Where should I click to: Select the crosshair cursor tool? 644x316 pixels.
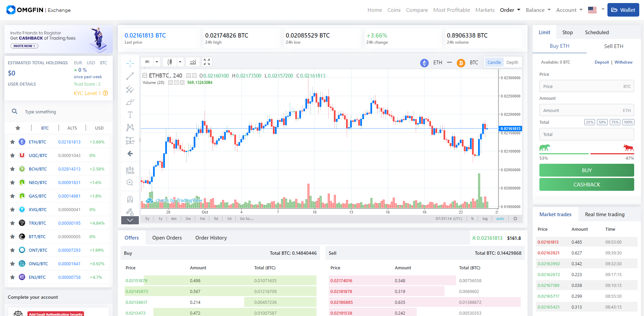130,63
